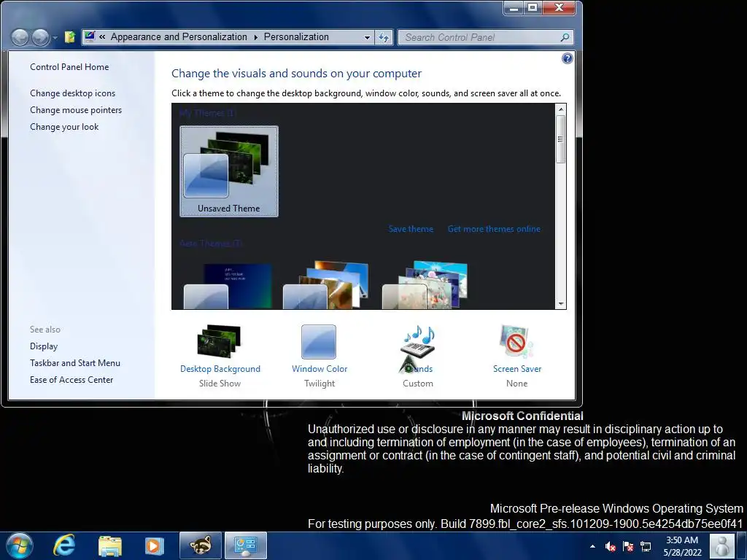The height and width of the screenshot is (560, 747).
Task: Click the Window Color text link
Action: tap(320, 369)
